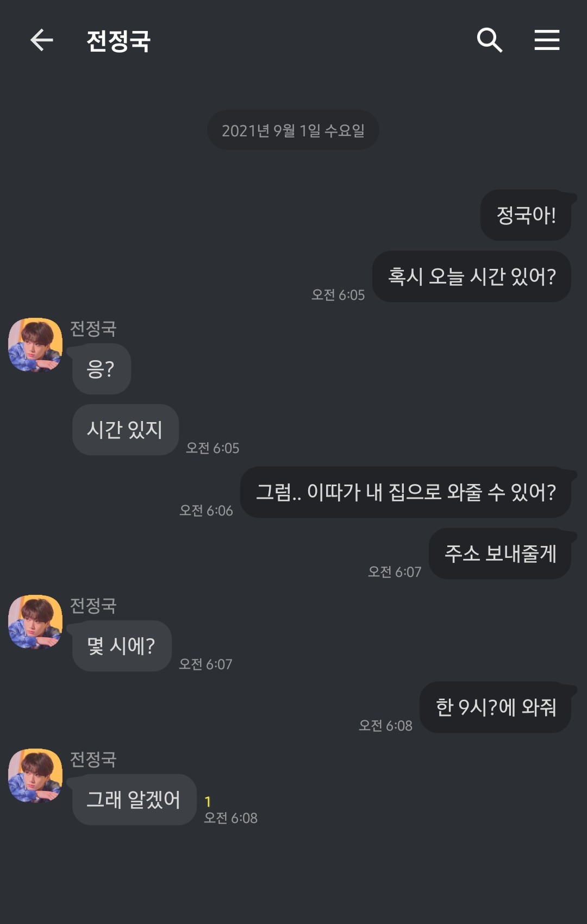This screenshot has height=924, width=587.
Task: Tap the date label 2021년 9월 1일 수요일
Action: [293, 130]
